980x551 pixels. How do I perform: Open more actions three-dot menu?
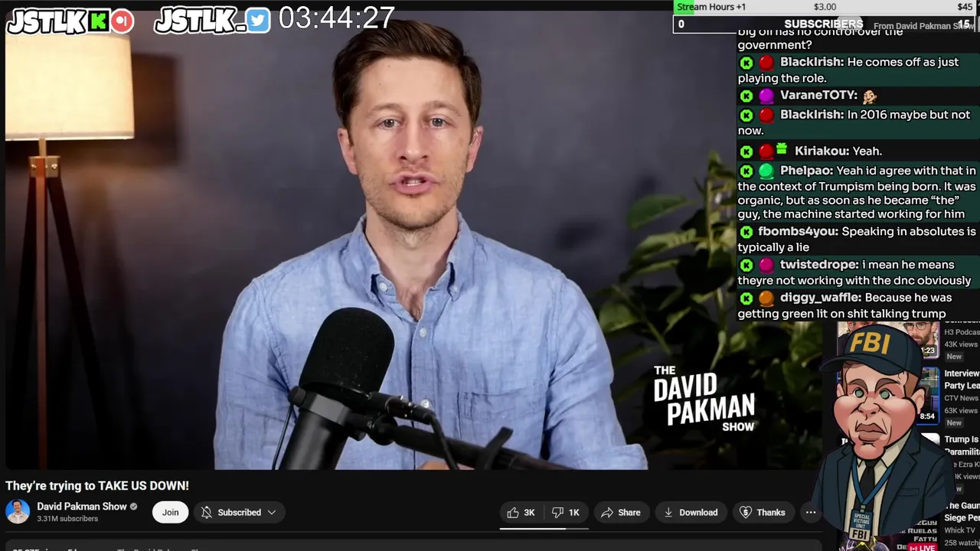[811, 513]
